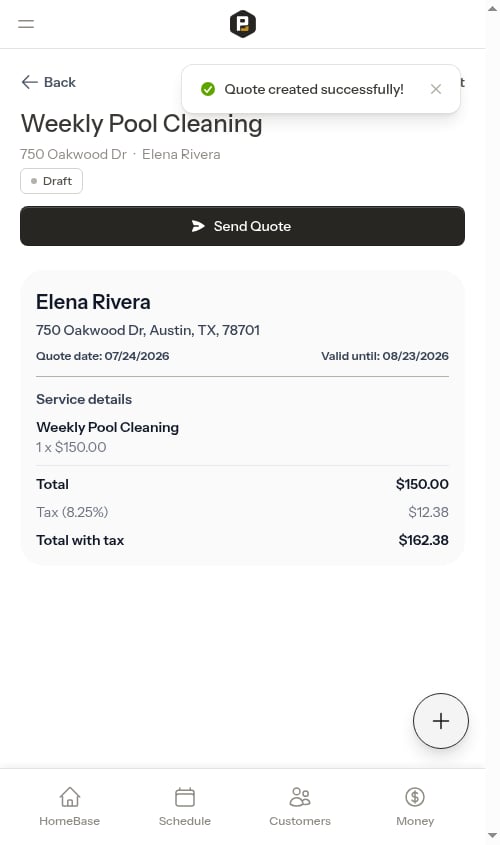Open the HomeBase tab

[x=70, y=806]
